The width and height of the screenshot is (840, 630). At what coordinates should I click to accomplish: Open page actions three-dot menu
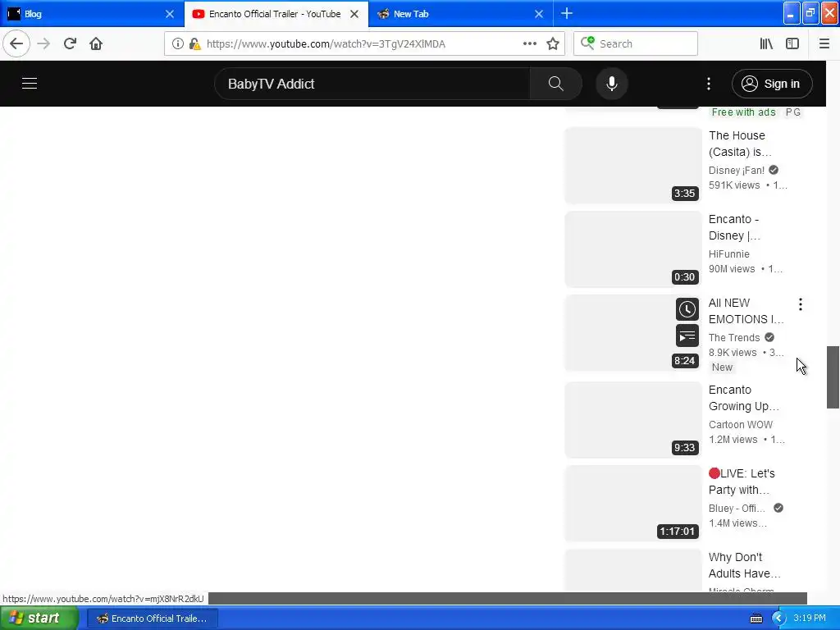point(530,44)
